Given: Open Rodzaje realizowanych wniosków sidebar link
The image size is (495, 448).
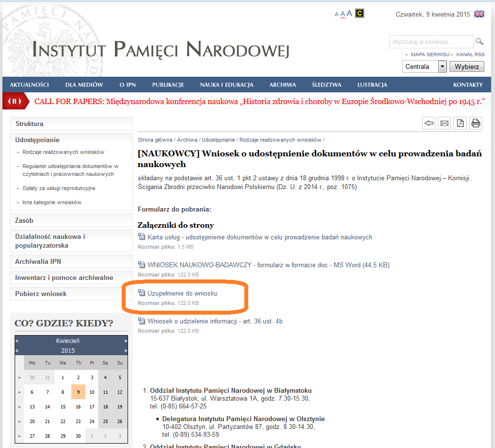Looking at the screenshot, I should [63, 152].
